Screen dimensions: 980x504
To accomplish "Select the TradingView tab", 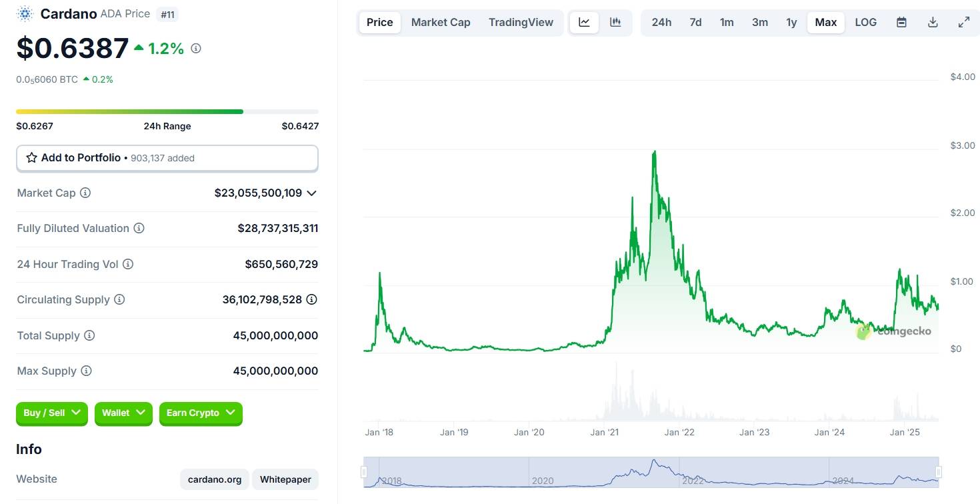I will tap(521, 22).
